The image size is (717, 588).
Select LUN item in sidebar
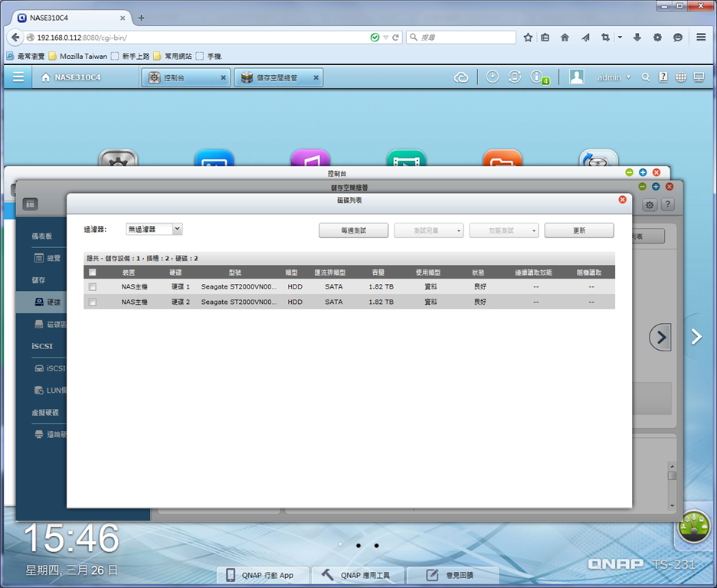point(51,390)
